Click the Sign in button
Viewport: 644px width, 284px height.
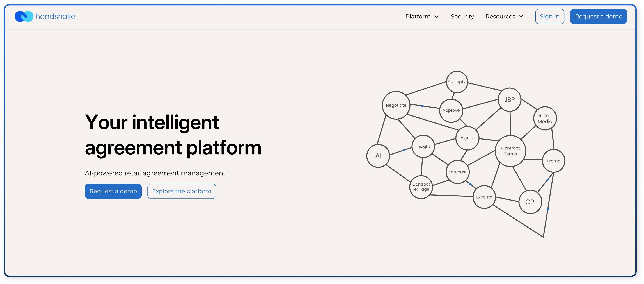click(549, 17)
